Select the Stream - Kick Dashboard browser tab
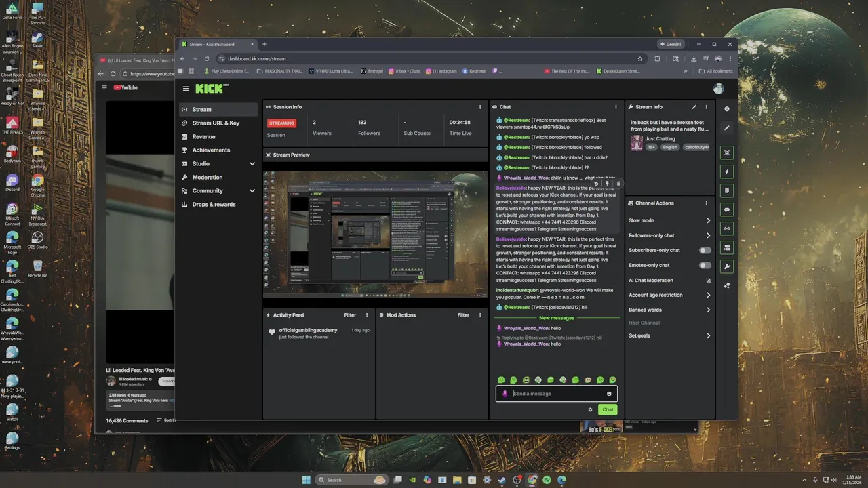Viewport: 868px width, 488px height. click(217, 44)
